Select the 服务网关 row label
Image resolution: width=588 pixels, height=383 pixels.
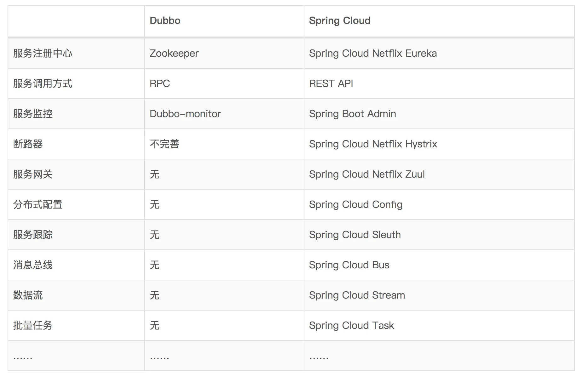coord(33,174)
